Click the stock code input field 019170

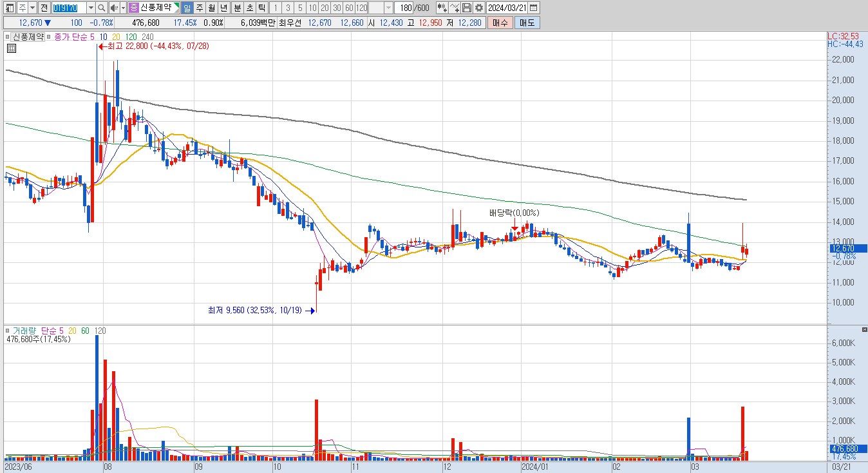(x=68, y=8)
